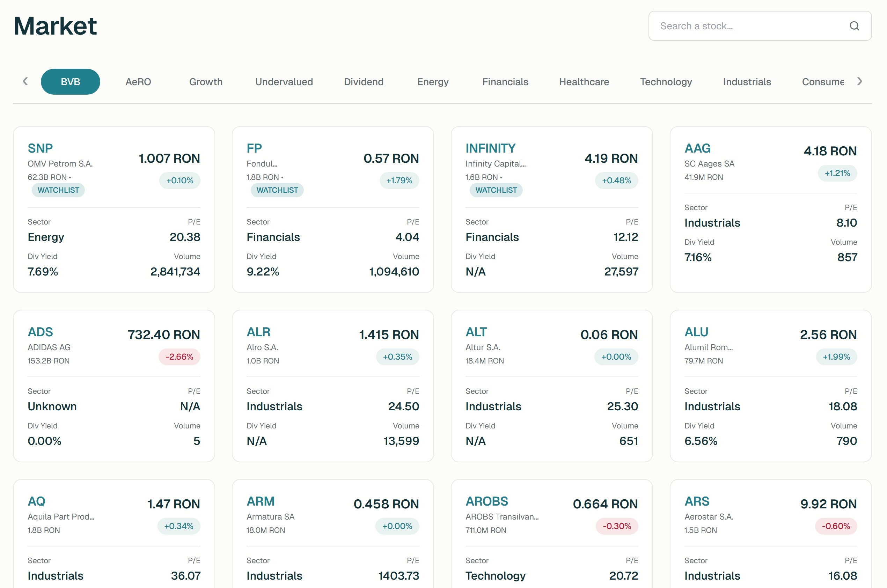Switch to the Technology tab
Screen dimensions: 887x588
click(666, 82)
